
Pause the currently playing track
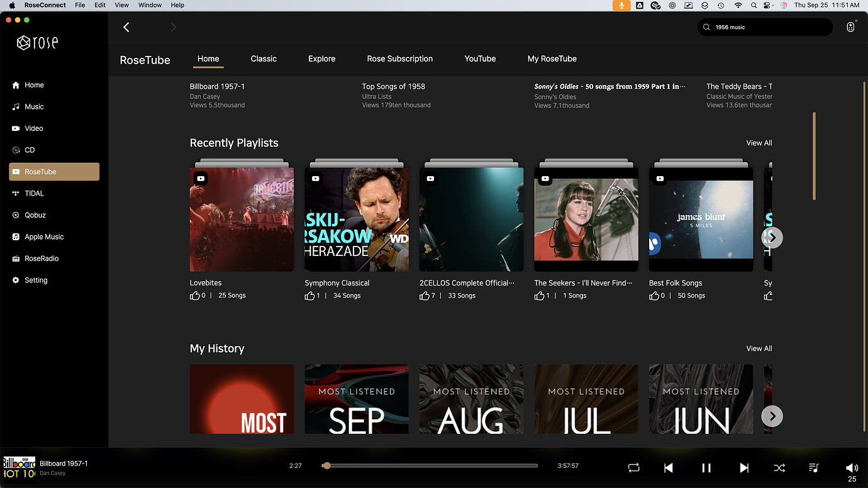(706, 468)
